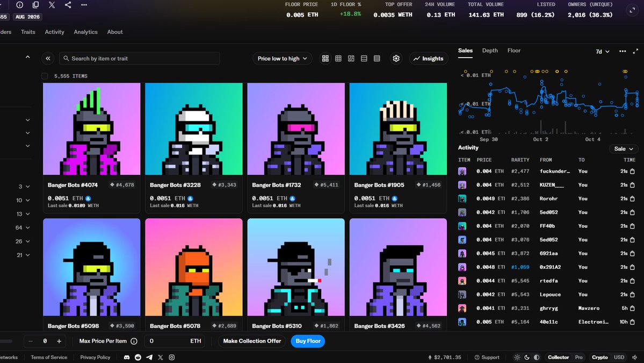Switch mode to Pro

tap(578, 357)
